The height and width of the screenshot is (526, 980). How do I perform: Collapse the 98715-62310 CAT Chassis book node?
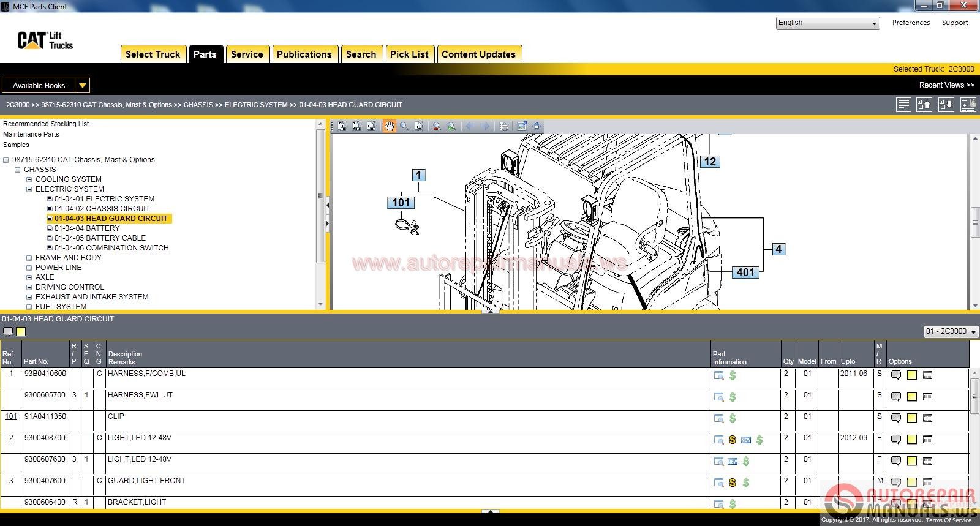coord(6,160)
